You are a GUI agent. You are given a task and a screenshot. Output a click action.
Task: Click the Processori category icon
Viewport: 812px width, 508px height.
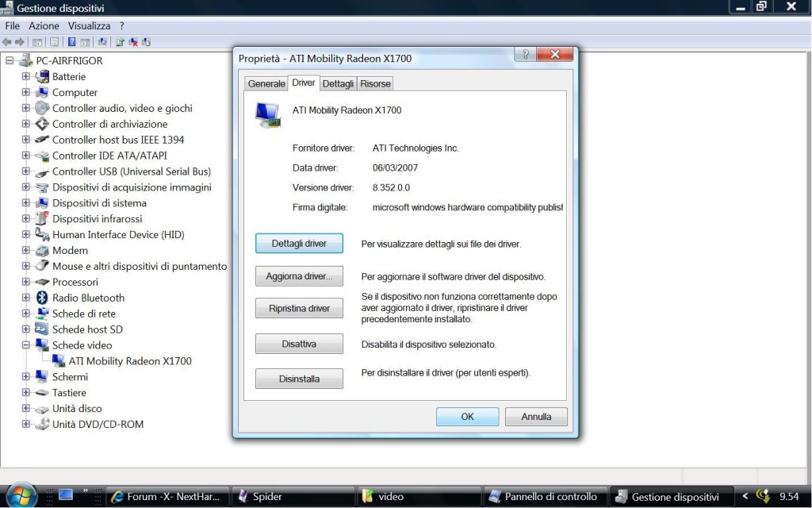click(x=42, y=283)
